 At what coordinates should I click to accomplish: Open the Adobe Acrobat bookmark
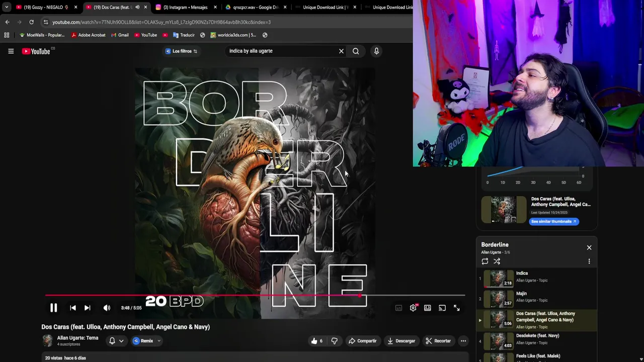(x=88, y=35)
